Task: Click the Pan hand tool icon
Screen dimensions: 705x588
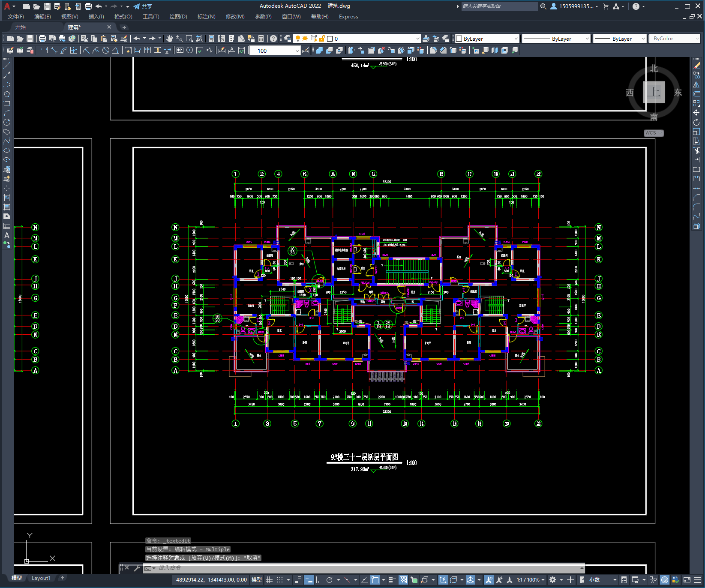Action: click(170, 39)
